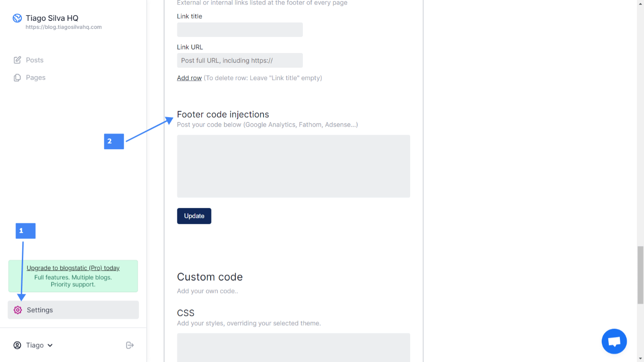
Task: Click the Update button
Action: coord(194,216)
